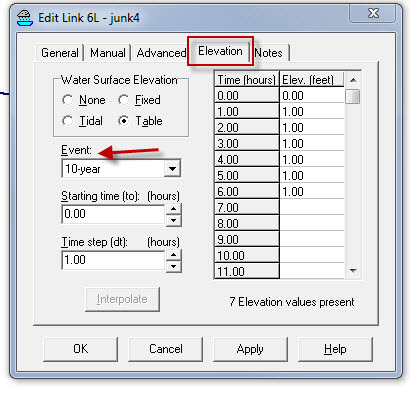Increase Time step with up arrow
Image resolution: width=413 pixels, height=397 pixels.
(173, 255)
